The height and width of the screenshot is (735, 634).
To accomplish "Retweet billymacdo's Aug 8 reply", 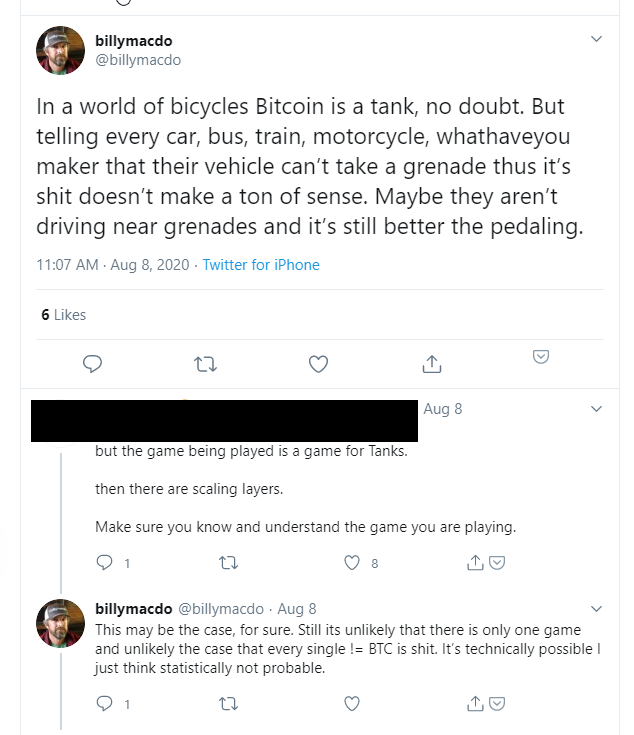I will point(229,704).
